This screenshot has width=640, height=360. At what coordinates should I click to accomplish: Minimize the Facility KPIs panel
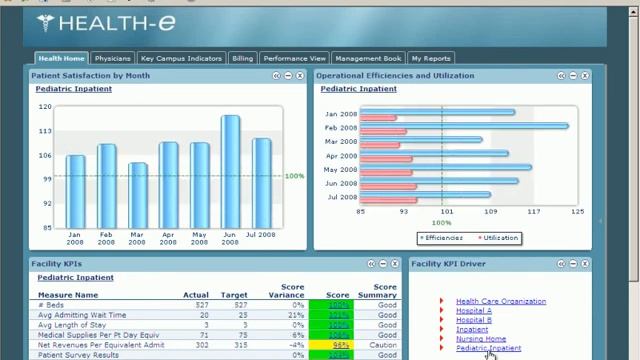click(383, 264)
